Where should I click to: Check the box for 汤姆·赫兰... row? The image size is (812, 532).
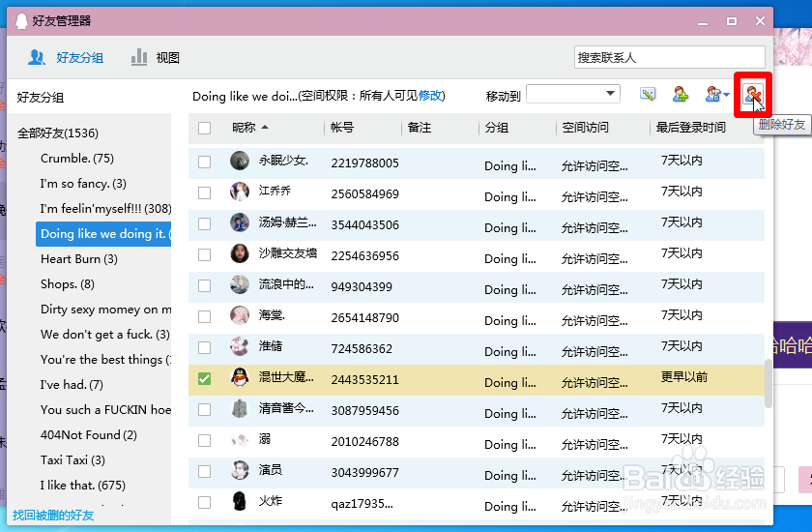click(205, 223)
